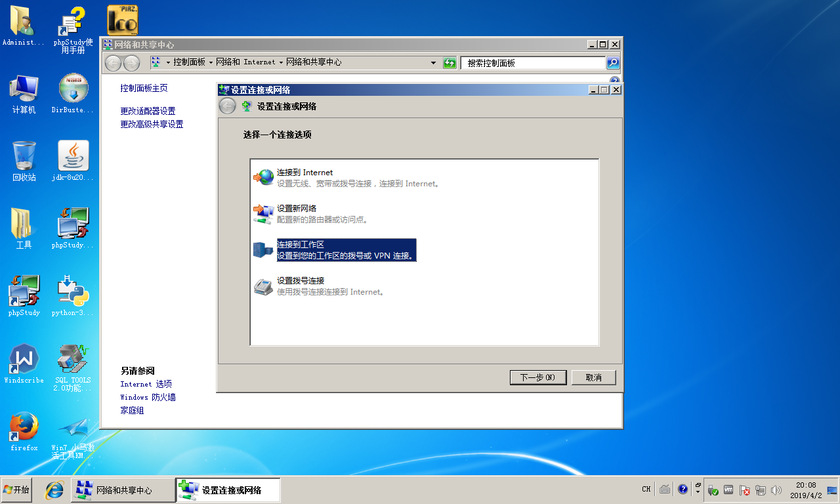Screen dimensions: 840x504
Task: Open Internet Explorer from the taskbar
Action: point(54,490)
